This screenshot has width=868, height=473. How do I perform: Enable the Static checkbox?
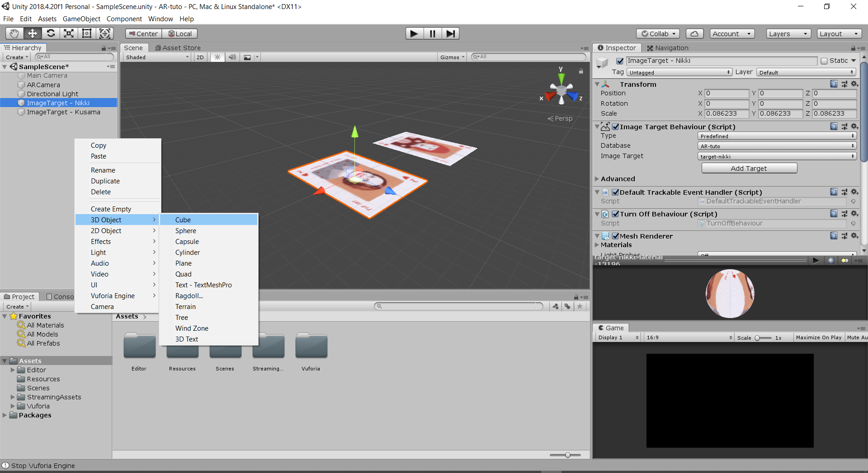824,61
